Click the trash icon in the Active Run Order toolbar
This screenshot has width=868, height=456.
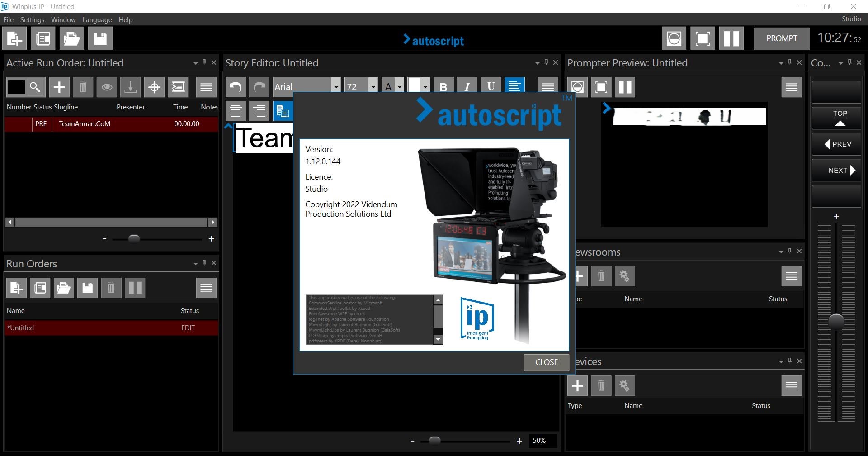[x=83, y=87]
